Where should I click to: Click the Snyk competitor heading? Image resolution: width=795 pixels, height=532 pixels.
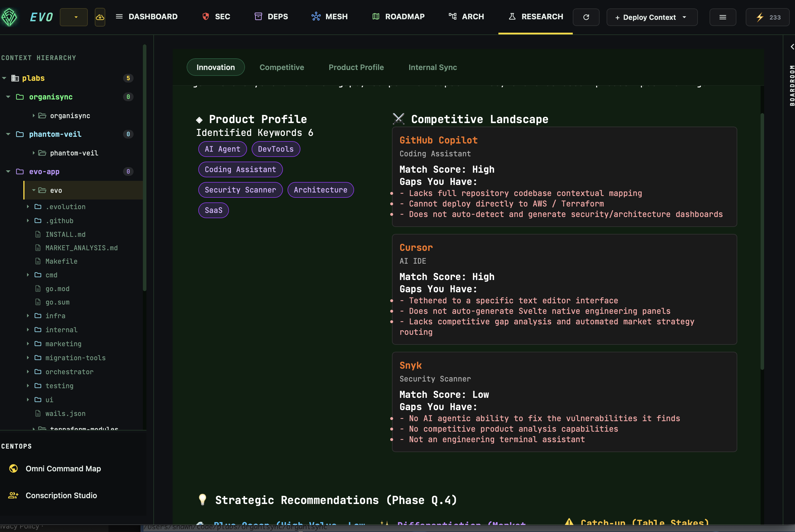click(411, 365)
